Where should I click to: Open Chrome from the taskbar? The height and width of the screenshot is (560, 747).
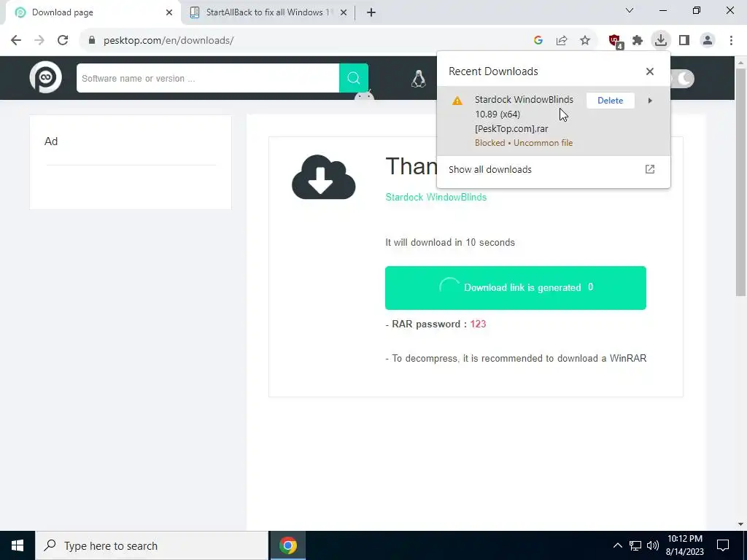point(287,545)
